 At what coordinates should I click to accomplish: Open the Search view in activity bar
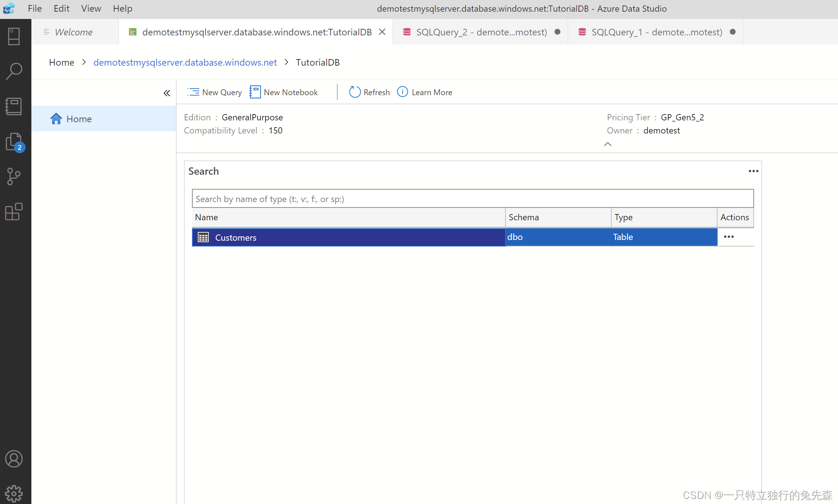click(x=14, y=71)
